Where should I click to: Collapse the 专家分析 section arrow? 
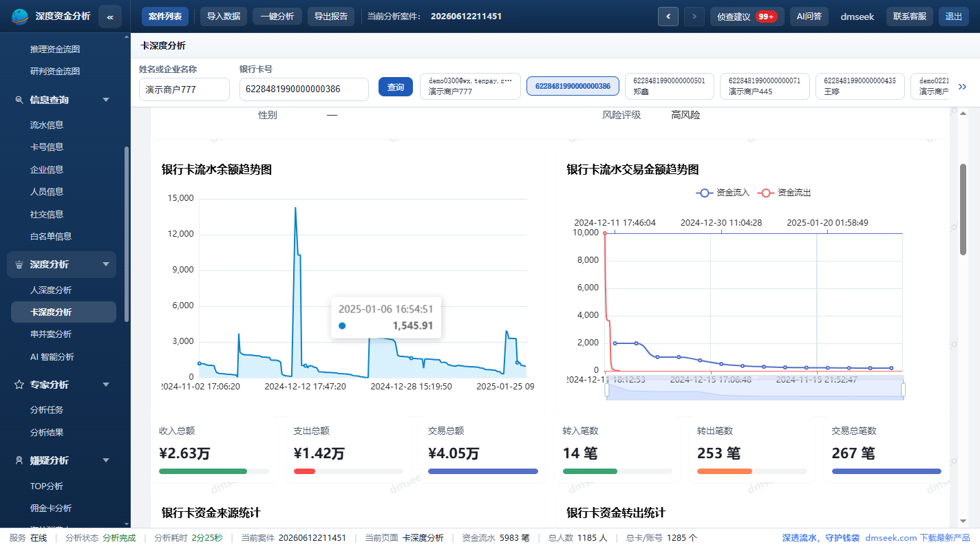pyautogui.click(x=106, y=385)
